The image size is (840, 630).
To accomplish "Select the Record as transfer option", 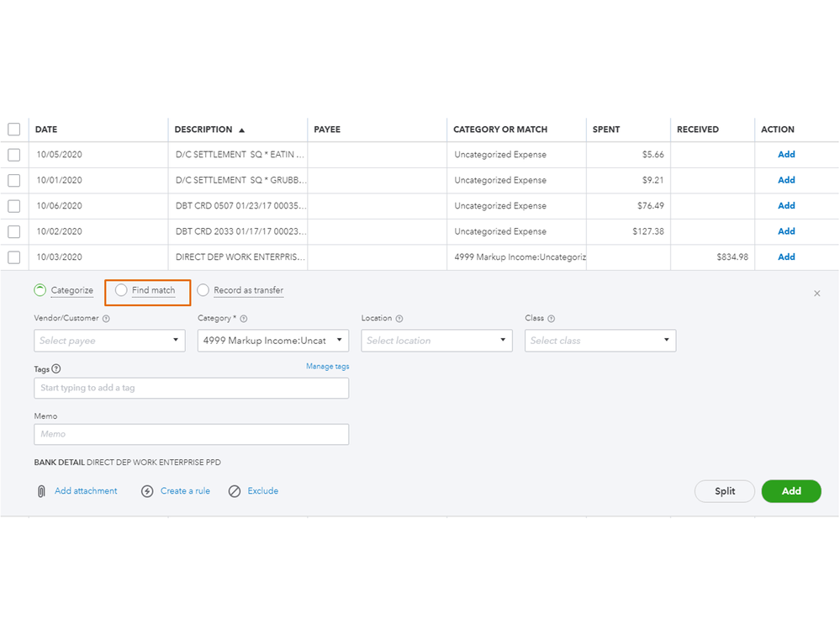I will 203,290.
